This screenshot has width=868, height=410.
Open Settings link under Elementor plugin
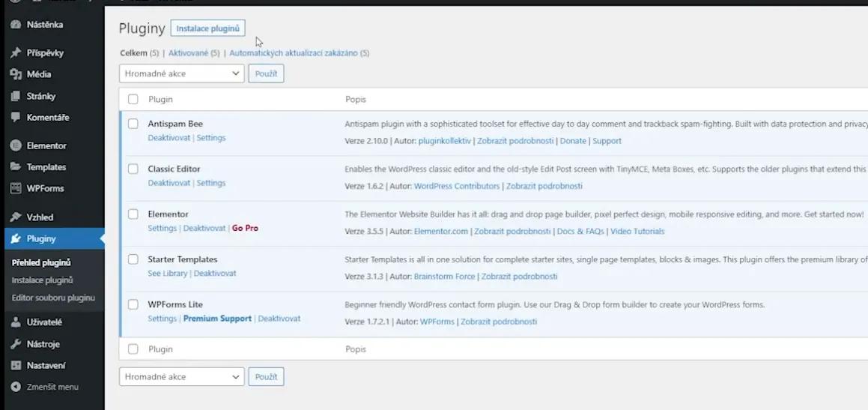163,228
